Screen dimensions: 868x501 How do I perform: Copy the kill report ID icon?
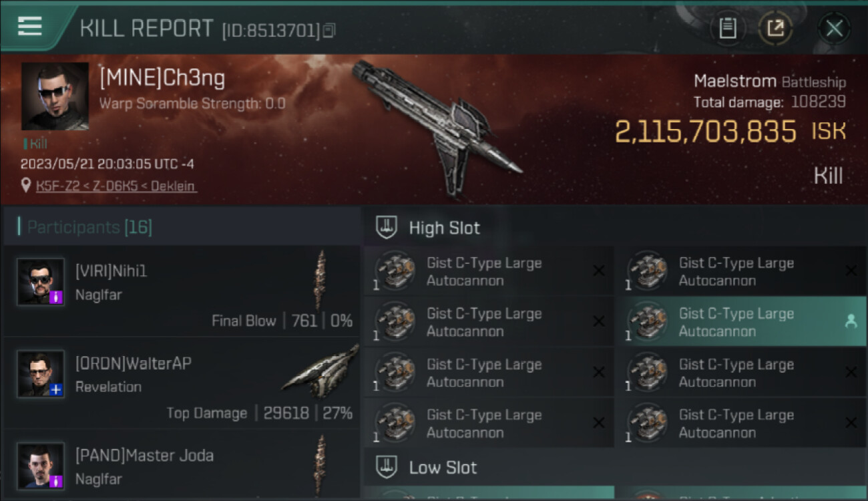(329, 30)
